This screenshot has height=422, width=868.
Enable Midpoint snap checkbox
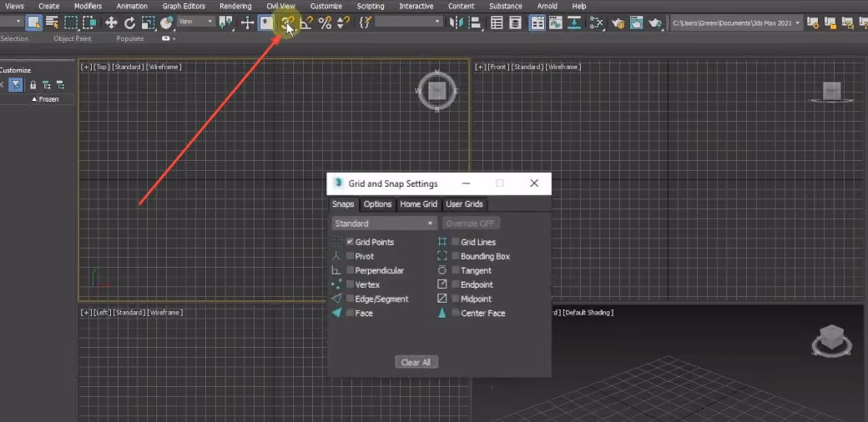point(456,299)
